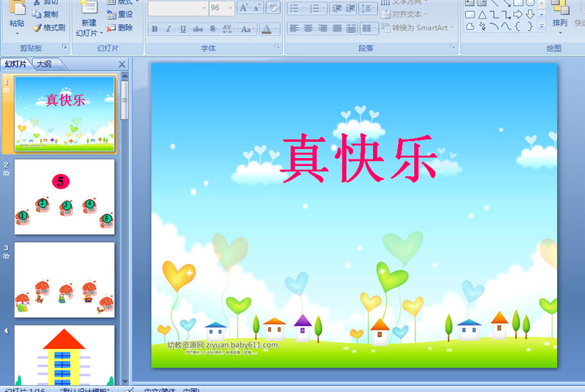Center the text

tap(309, 29)
